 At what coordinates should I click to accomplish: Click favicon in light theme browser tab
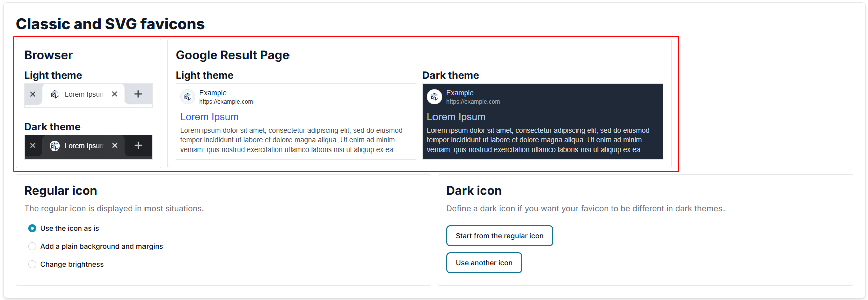[55, 94]
